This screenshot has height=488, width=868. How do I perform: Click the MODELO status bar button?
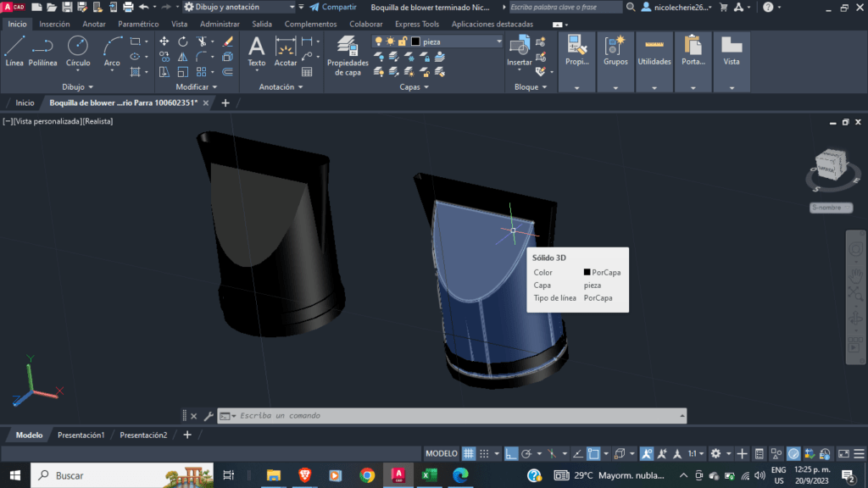441,454
